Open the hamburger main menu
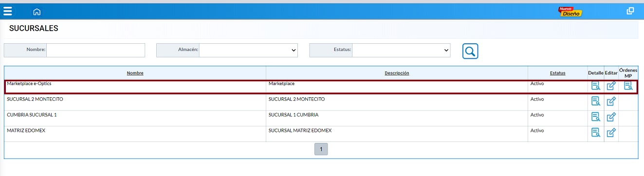Screen dimensions: 644x176 (x=8, y=11)
